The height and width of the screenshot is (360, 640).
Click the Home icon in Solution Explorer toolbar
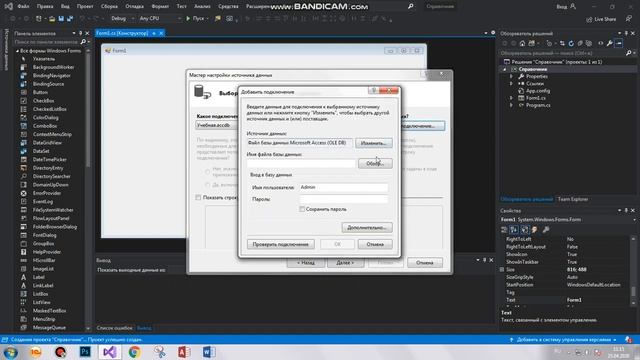(522, 43)
